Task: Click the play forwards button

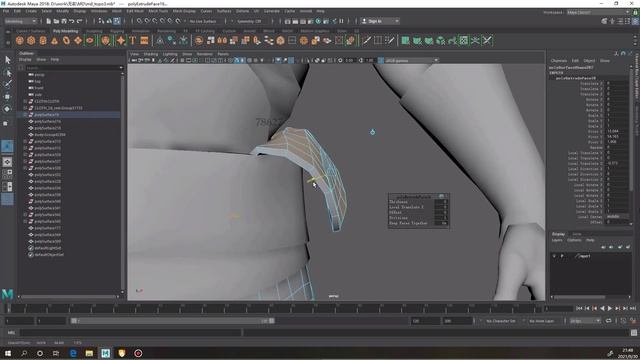Action: point(610,309)
